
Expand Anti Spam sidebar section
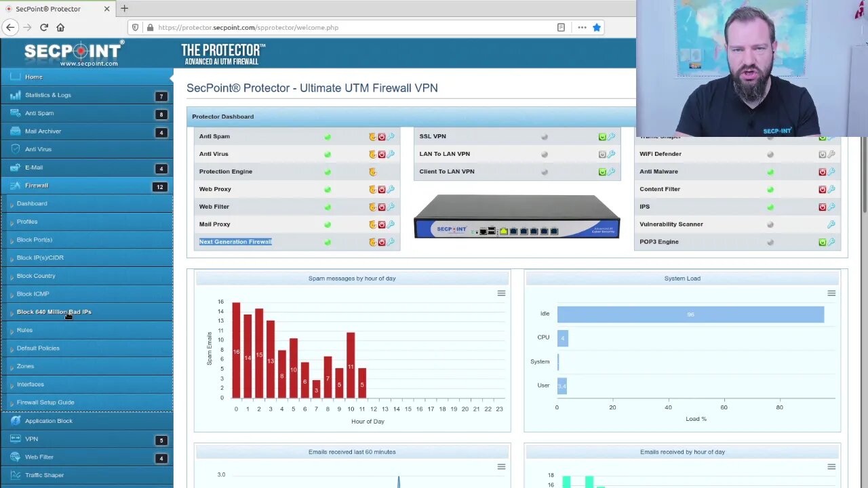87,113
